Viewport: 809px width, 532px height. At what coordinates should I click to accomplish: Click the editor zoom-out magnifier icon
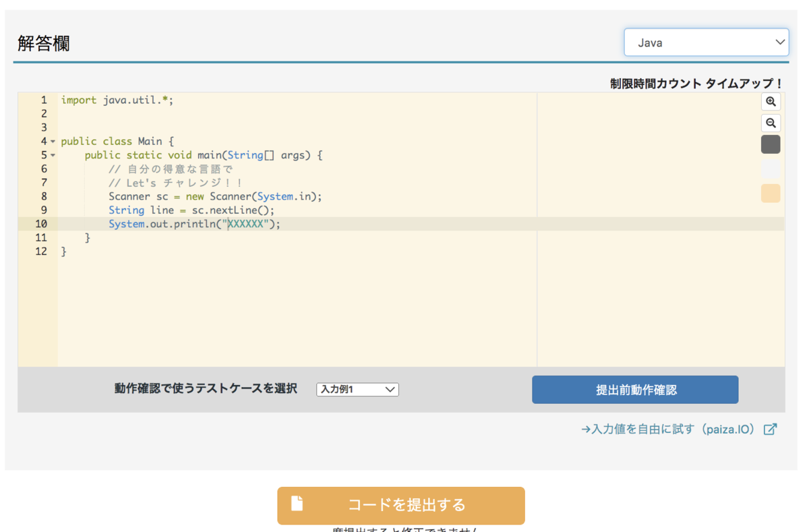pyautogui.click(x=771, y=123)
